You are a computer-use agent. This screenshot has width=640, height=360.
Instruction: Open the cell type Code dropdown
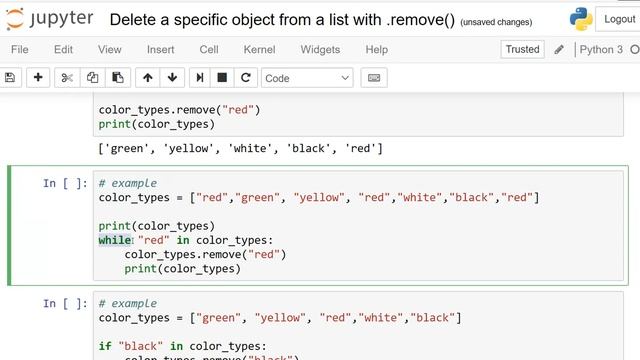[x=307, y=78]
